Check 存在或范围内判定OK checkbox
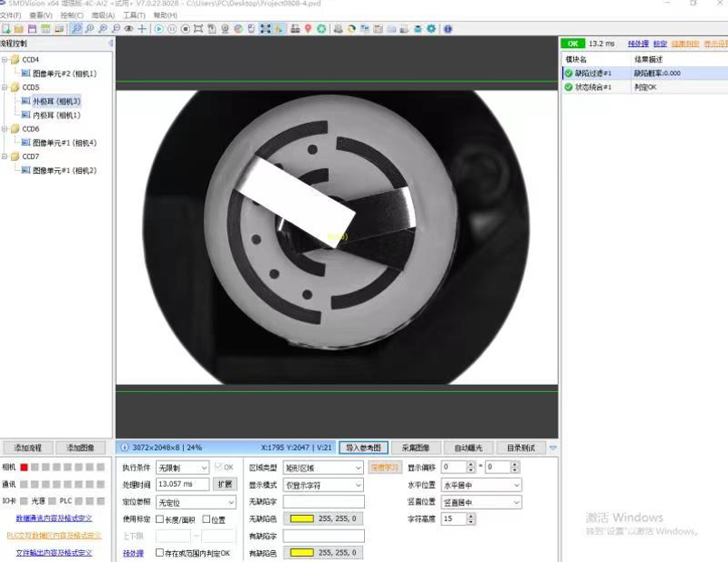The image size is (728, 562). [x=160, y=552]
